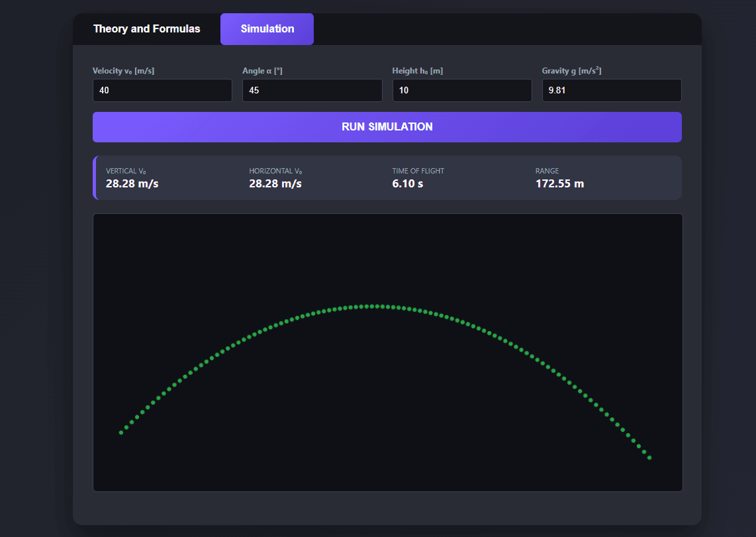This screenshot has width=756, height=537.
Task: Click the TIME OF FLIGHT heading
Action: coord(418,171)
